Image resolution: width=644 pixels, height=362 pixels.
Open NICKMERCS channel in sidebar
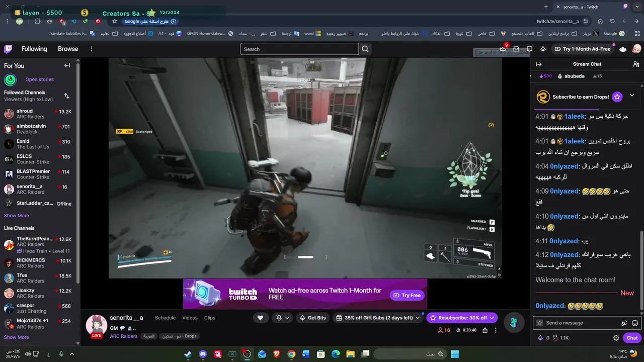click(38, 263)
